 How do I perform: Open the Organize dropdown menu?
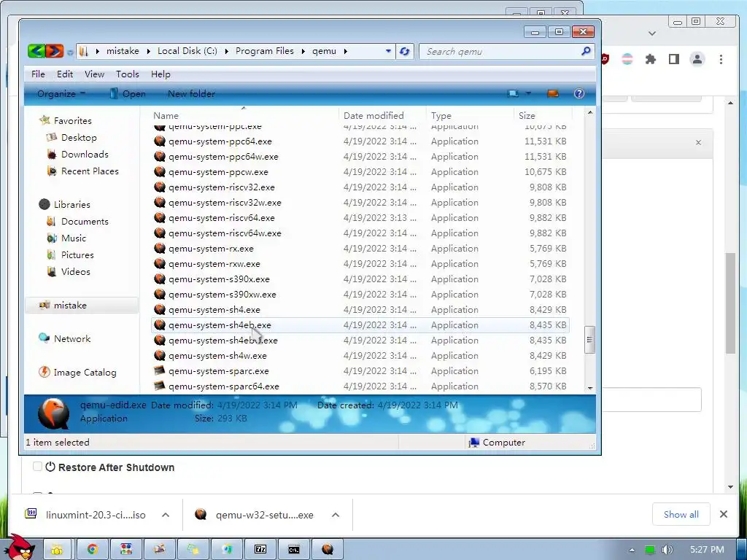(x=61, y=94)
